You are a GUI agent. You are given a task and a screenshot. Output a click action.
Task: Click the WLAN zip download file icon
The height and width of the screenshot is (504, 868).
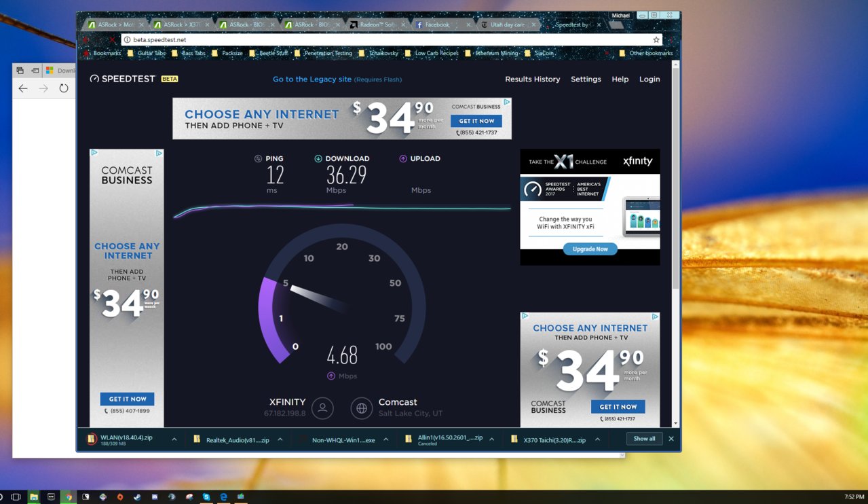click(x=92, y=439)
